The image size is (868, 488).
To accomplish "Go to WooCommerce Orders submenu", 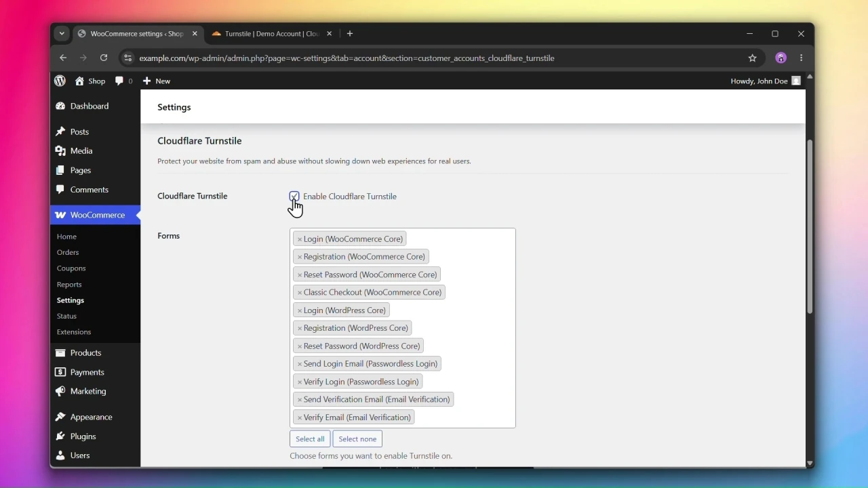I will coord(68,252).
